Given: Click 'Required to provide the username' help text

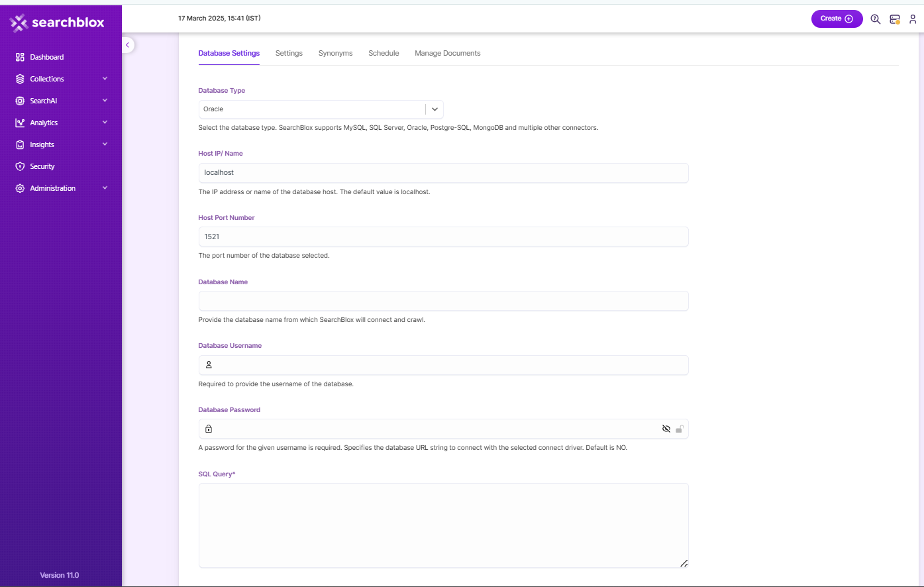Looking at the screenshot, I should (x=276, y=384).
